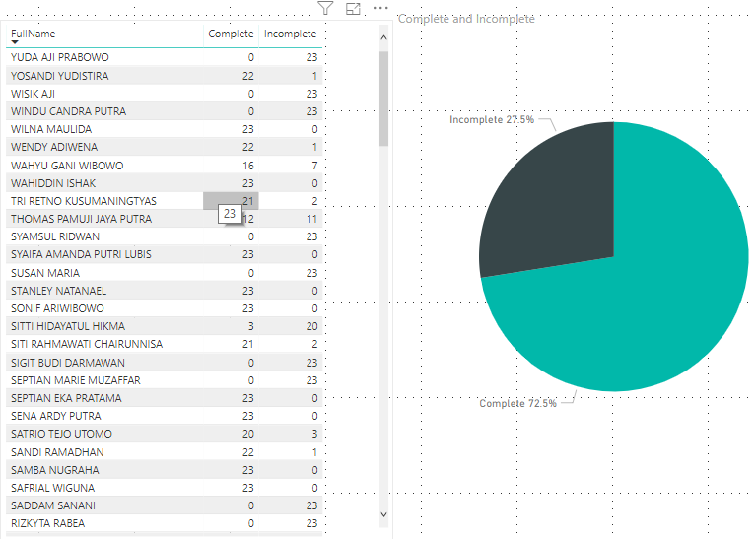Click the Incomplete 27.5% data label

tap(492, 119)
